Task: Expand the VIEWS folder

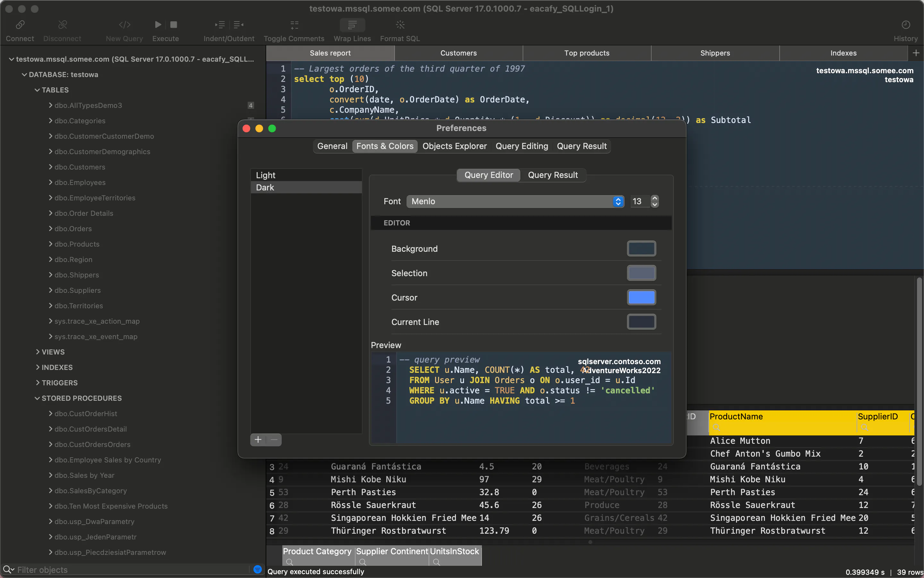Action: (38, 352)
